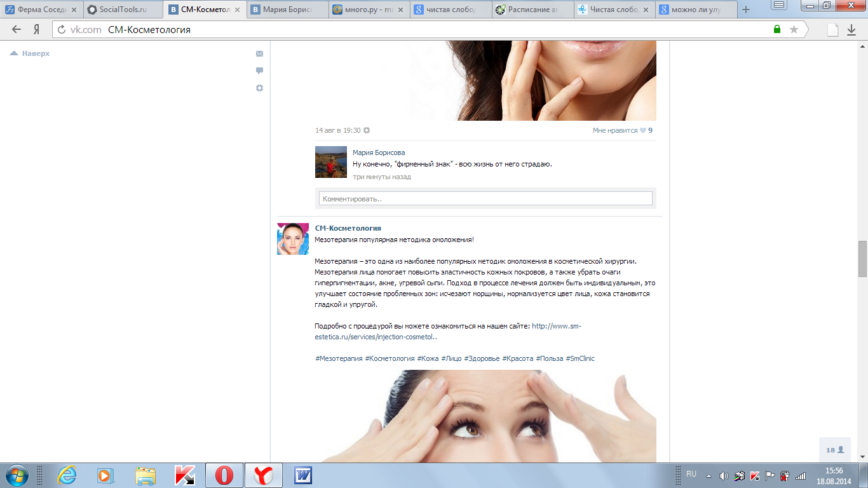Click the printer icon in system tray
Viewport: 868px width, 488px height.
pyautogui.click(x=740, y=475)
